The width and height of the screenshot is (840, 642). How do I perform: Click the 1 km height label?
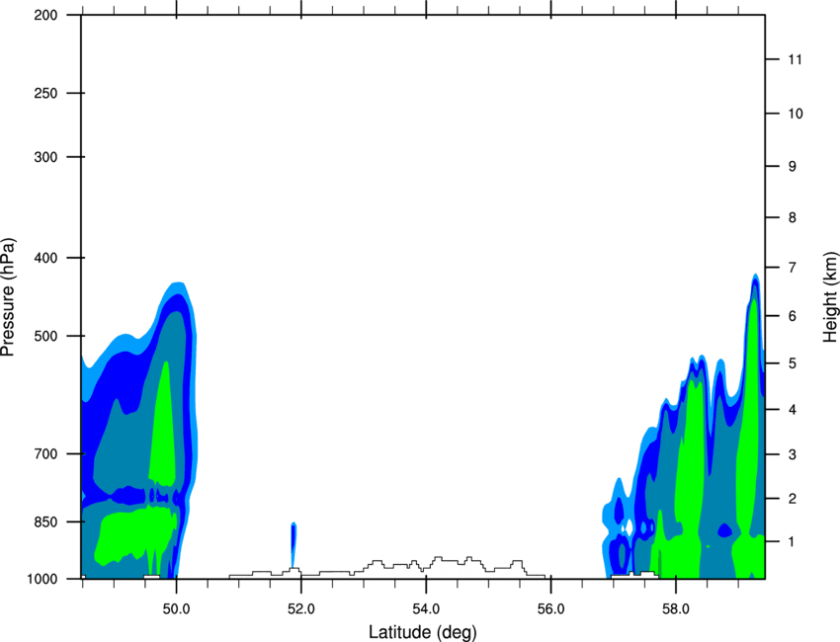tap(793, 542)
